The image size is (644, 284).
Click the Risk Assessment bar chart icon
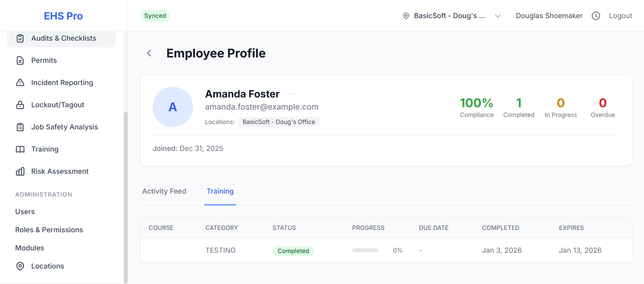click(x=20, y=171)
